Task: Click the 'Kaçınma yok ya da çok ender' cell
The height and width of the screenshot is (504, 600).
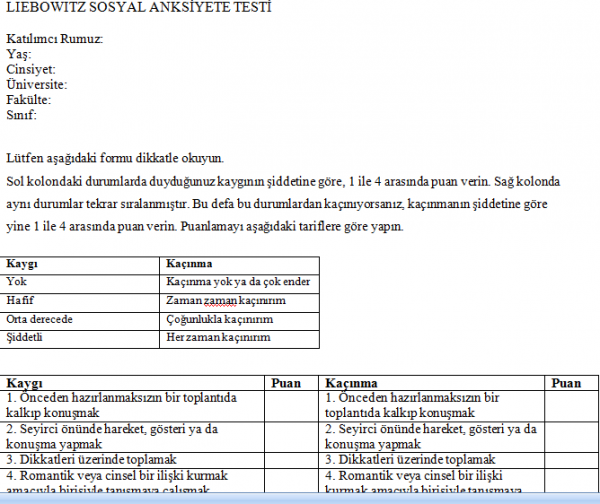Action: click(238, 282)
